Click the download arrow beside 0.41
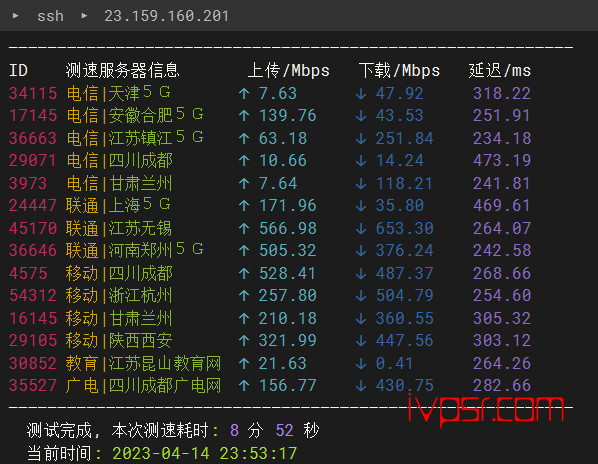The height and width of the screenshot is (464, 598). coord(361,363)
